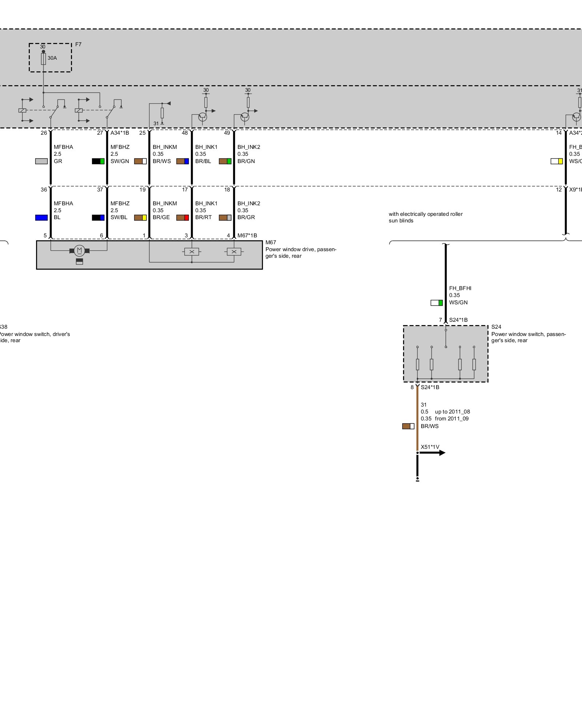The image size is (582, 728).
Task: Select the BR/GE brown-yellow wire swatch
Action: tap(140, 218)
